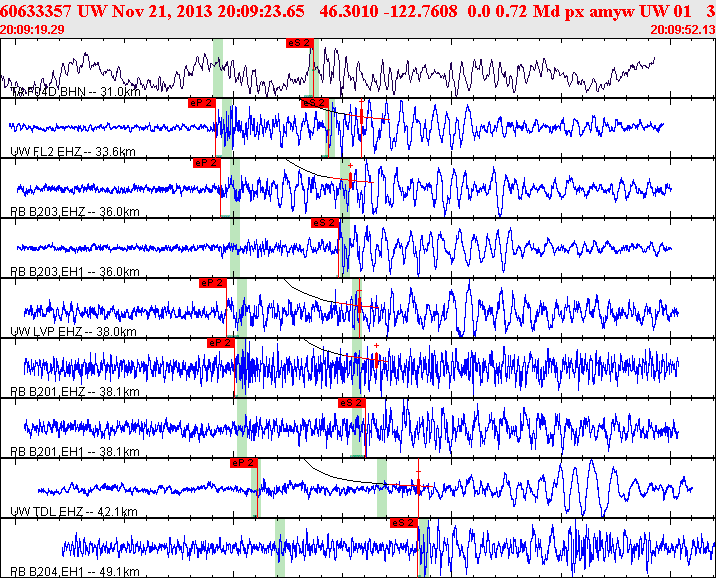Select the eP 2 pick flag on UW LVP EHZ
This screenshot has height=578, width=716.
coord(213,283)
